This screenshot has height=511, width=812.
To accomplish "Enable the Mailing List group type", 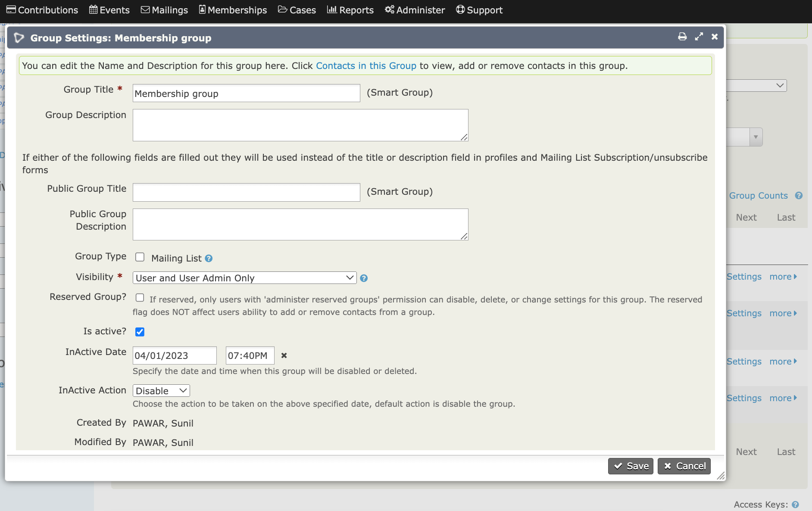I will click(140, 257).
